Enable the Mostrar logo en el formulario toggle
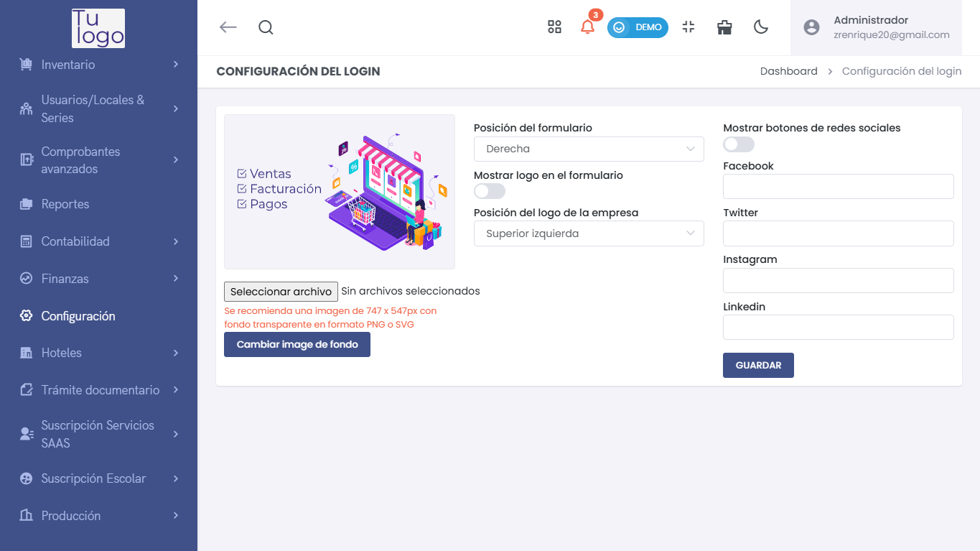Screen dimensions: 980x551 489,191
